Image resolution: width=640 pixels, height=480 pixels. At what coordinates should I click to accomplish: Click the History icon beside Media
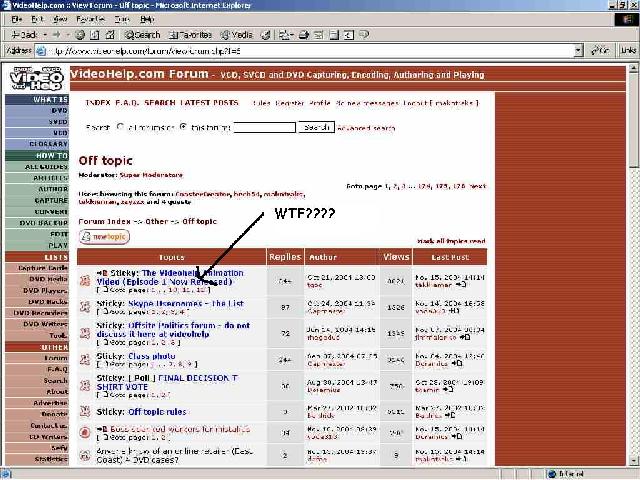point(266,35)
